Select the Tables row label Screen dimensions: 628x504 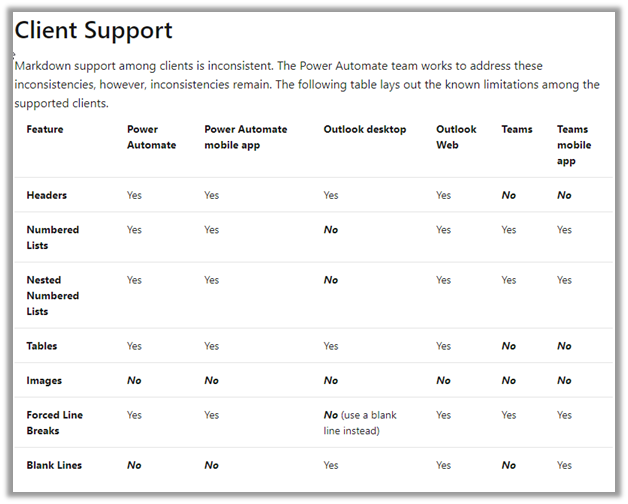(42, 346)
